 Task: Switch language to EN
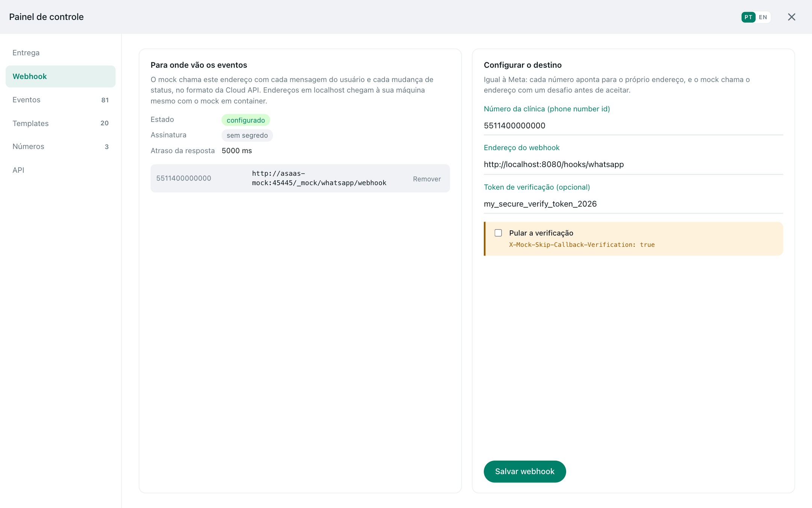763,17
